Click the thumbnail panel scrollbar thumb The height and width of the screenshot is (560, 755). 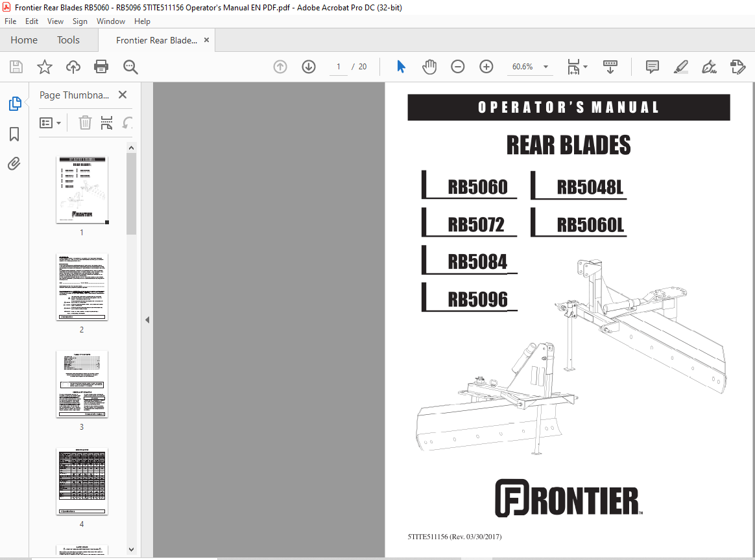(132, 194)
